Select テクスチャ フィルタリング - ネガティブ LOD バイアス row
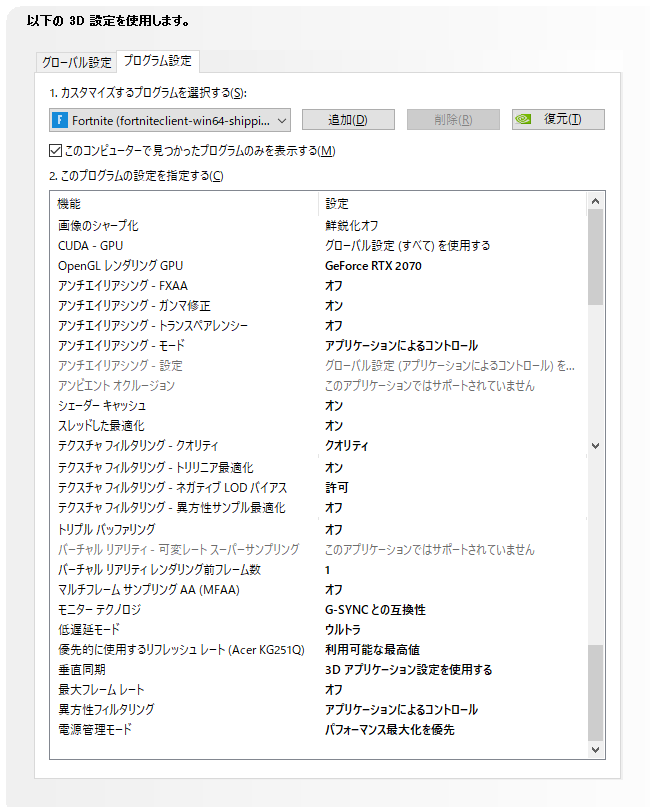This screenshot has height=807, width=650. tap(318, 487)
